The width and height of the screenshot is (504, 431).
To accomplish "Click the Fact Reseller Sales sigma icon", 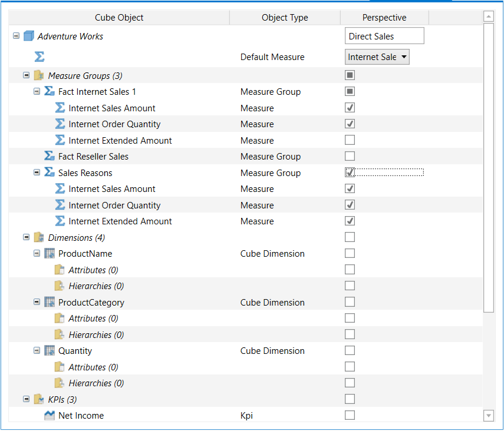I will (x=50, y=157).
